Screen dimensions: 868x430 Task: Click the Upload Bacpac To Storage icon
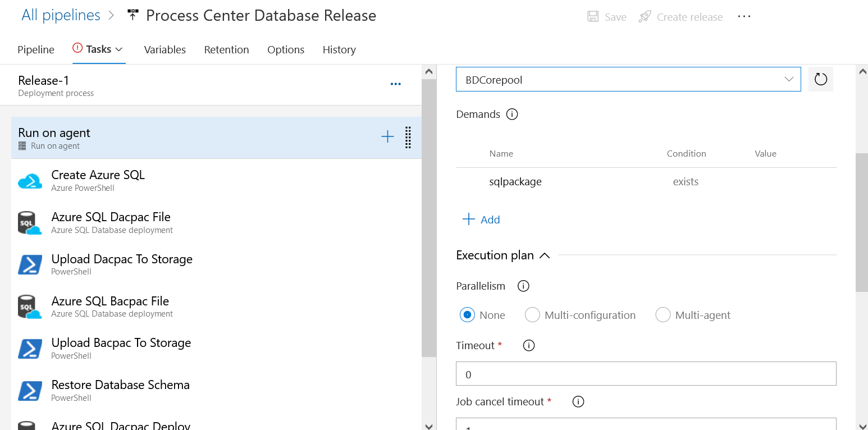(30, 349)
